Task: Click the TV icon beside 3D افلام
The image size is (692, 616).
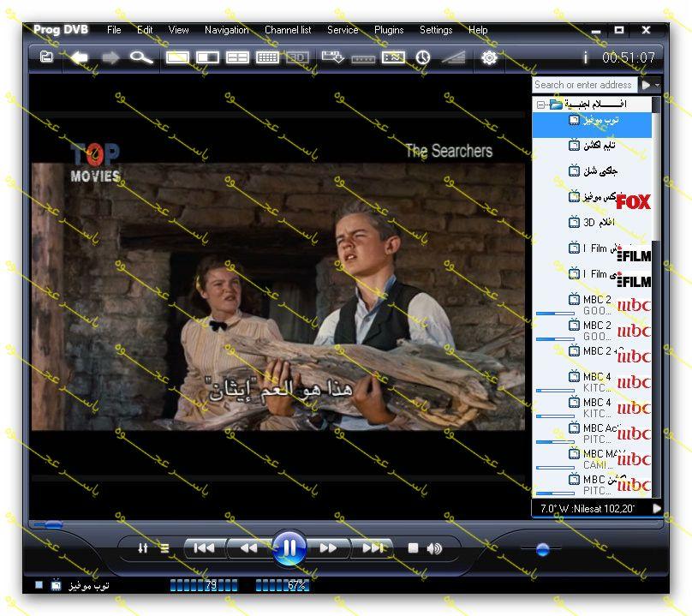Action: (574, 222)
